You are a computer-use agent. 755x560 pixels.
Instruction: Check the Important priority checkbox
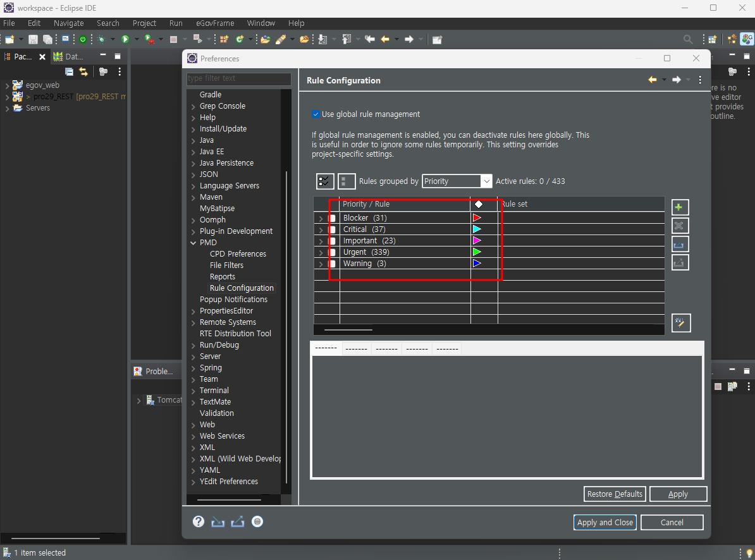point(332,241)
